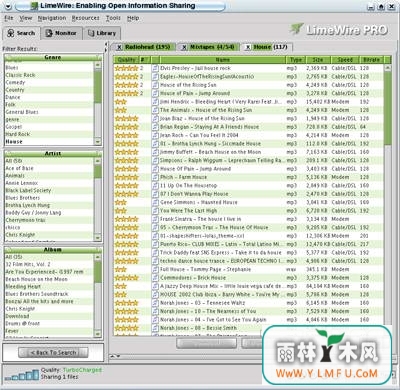400x390 pixels.
Task: Open the Resources menu
Action: click(85, 18)
